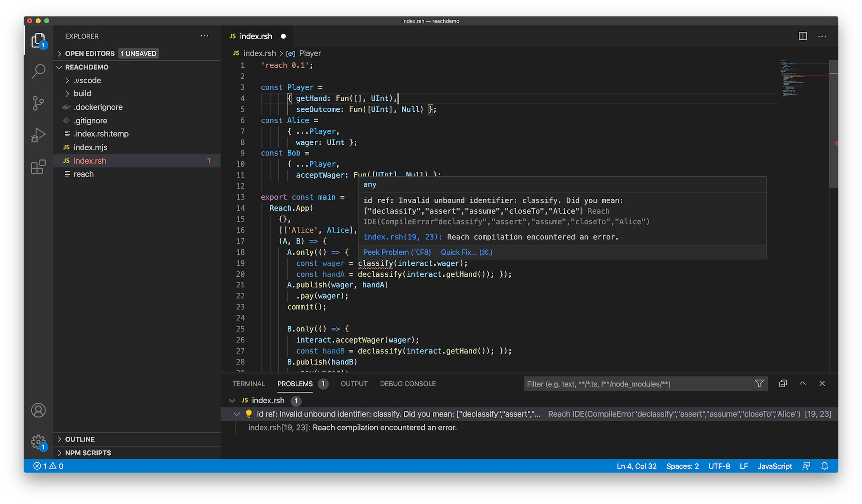Select the Reach compilation error detail row
Screen dimensions: 862x504
click(x=529, y=427)
